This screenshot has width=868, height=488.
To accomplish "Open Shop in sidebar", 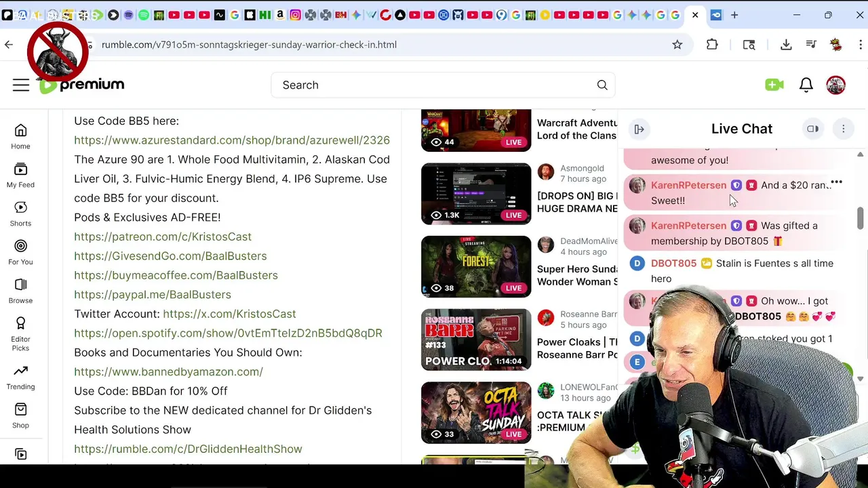I will pos(20,415).
